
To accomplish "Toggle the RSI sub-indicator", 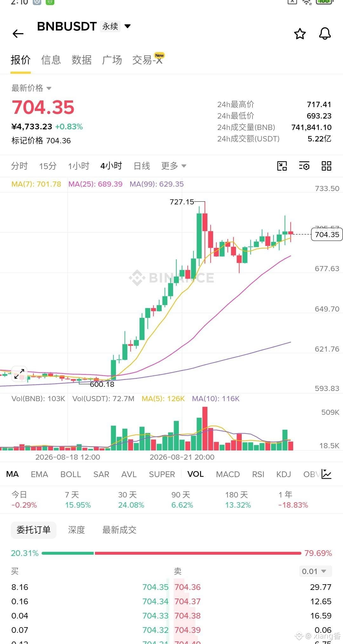I will coord(258,474).
